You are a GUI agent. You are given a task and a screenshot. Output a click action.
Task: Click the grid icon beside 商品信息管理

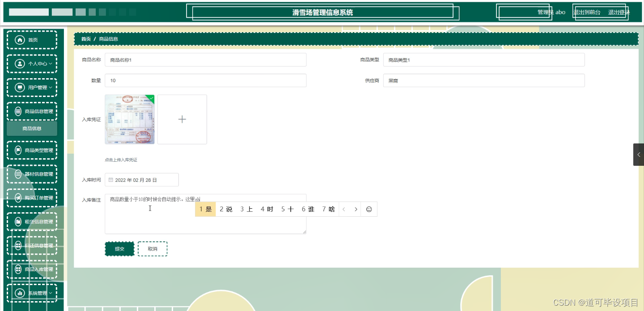(18, 111)
